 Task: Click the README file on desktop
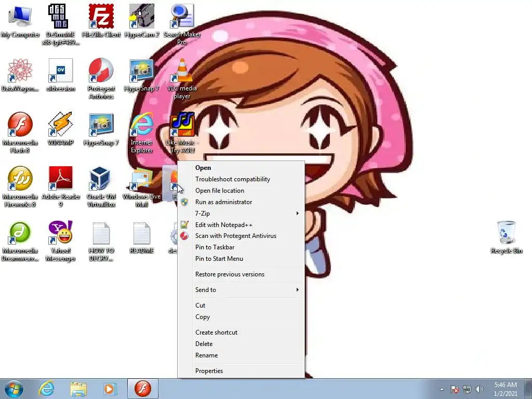(141, 237)
